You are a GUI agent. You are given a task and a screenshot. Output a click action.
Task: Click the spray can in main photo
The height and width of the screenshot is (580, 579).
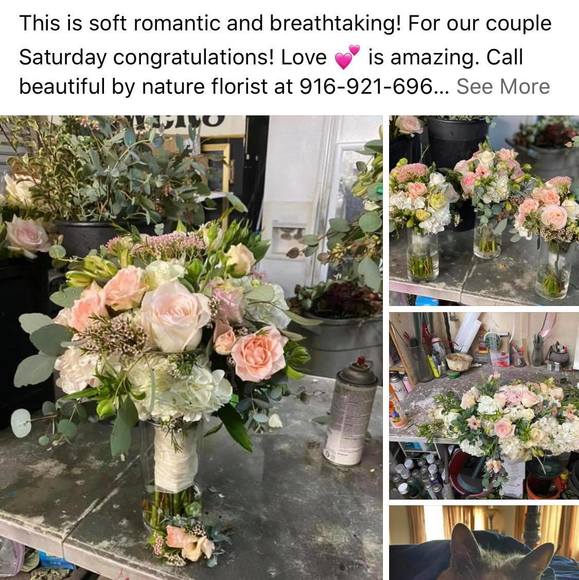pyautogui.click(x=349, y=413)
